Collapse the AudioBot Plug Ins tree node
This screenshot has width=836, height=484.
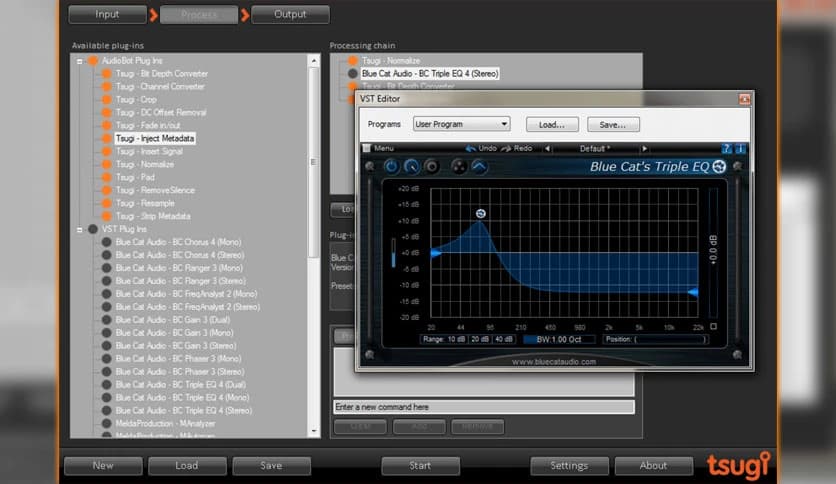(x=79, y=61)
